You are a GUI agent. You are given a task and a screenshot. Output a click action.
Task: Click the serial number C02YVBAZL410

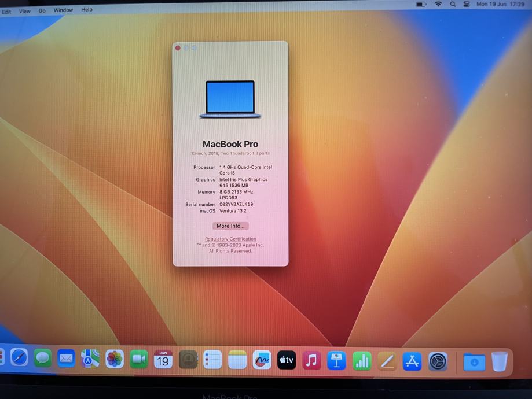tap(236, 205)
